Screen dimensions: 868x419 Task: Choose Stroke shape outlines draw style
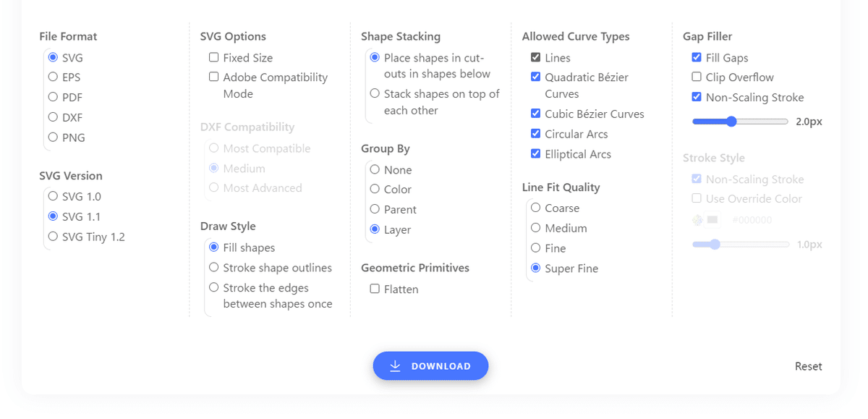pos(214,268)
